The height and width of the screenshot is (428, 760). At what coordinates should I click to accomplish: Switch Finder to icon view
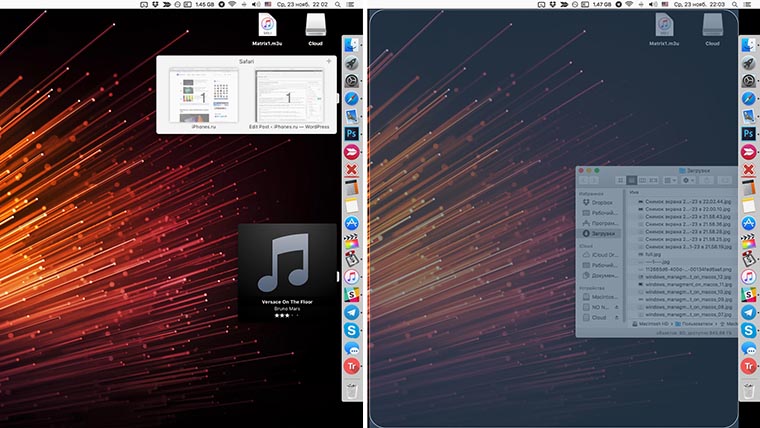[620, 180]
